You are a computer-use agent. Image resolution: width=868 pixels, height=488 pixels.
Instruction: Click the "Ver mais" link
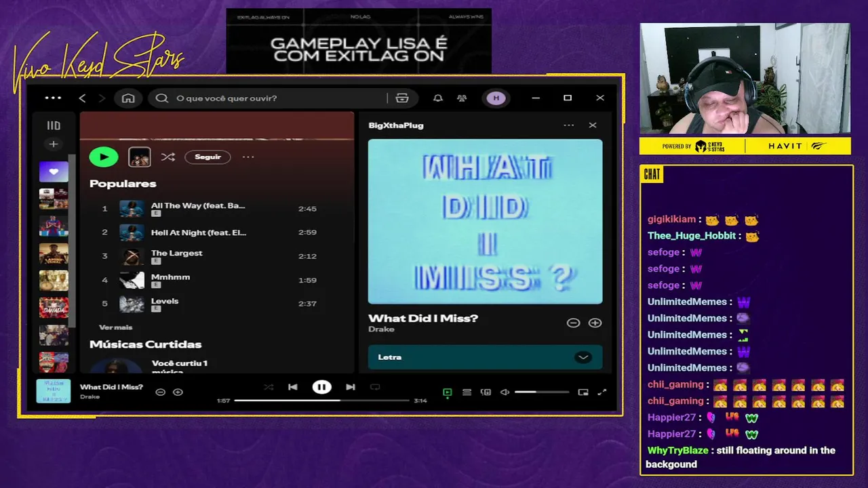(116, 327)
